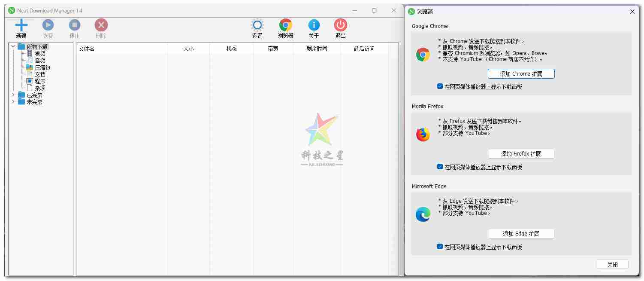
Task: Uncheck the Firefox media player download panel option
Action: pos(440,166)
